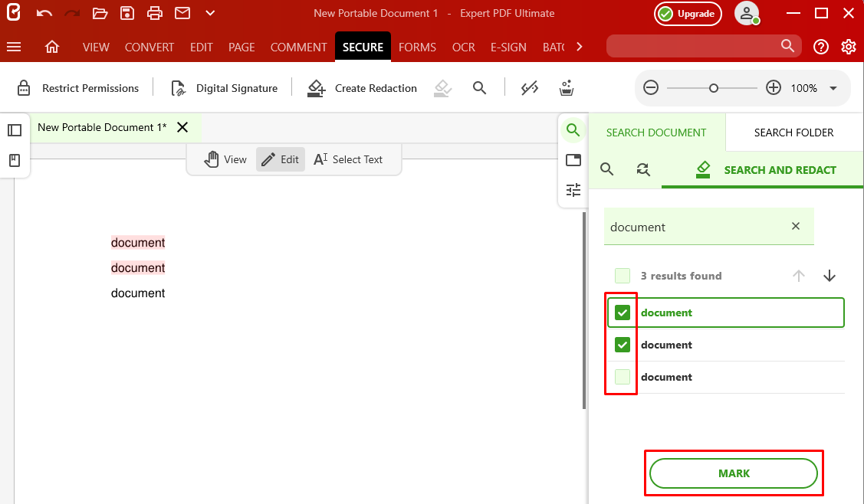The height and width of the screenshot is (504, 864).
Task: Open the user account avatar
Action: pyautogui.click(x=747, y=13)
